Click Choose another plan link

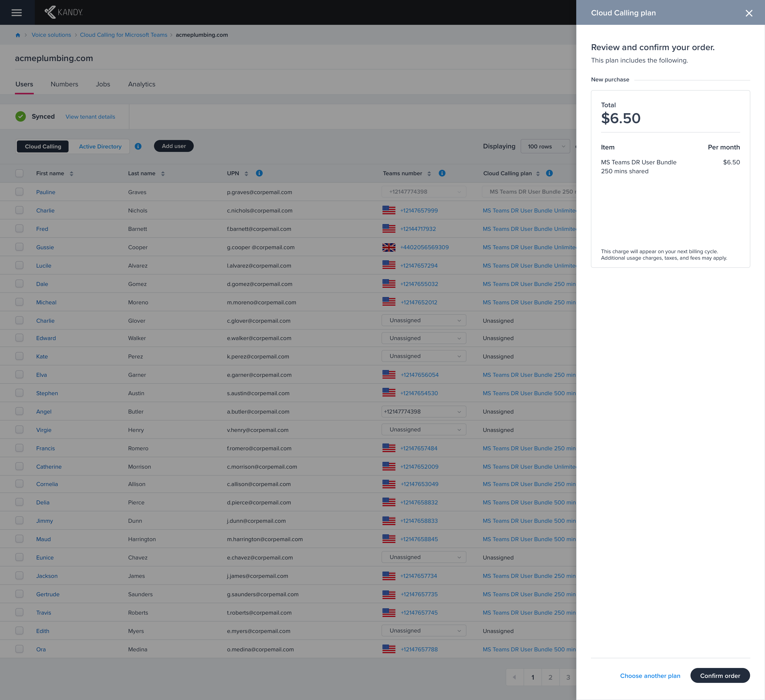coord(650,676)
